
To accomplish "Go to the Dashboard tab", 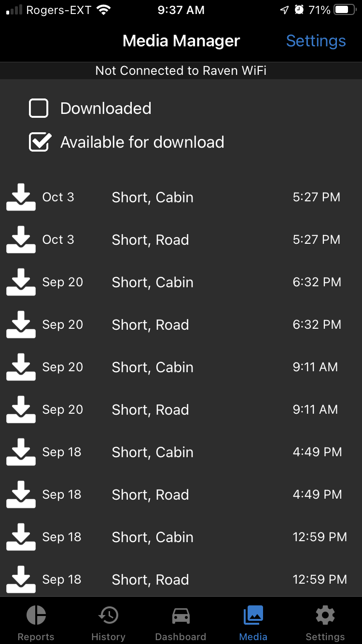I will (x=181, y=623).
